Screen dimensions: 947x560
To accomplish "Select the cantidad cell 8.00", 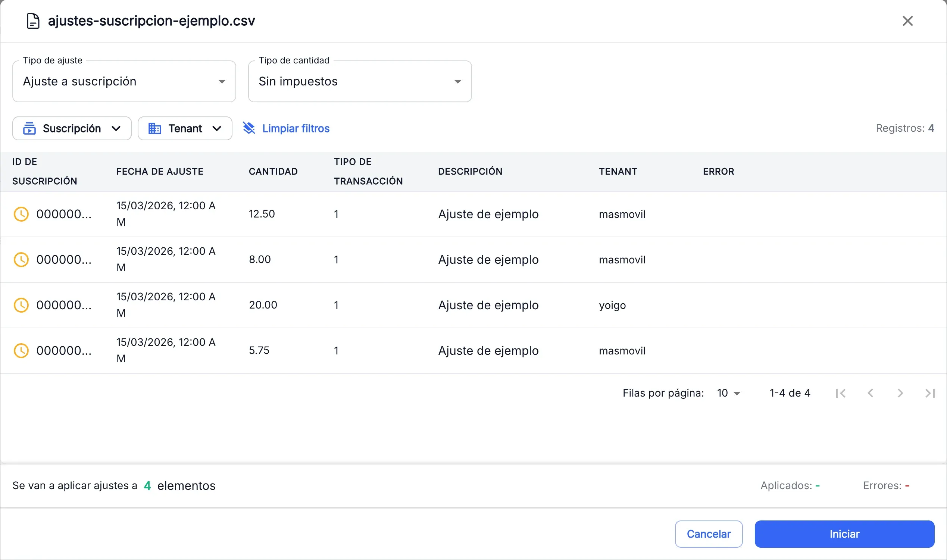I will [260, 260].
